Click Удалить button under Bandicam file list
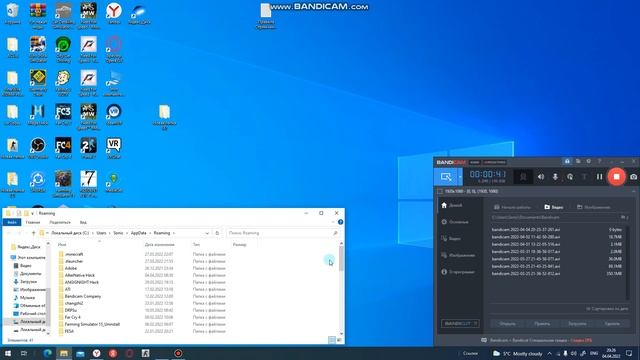 coord(612,323)
